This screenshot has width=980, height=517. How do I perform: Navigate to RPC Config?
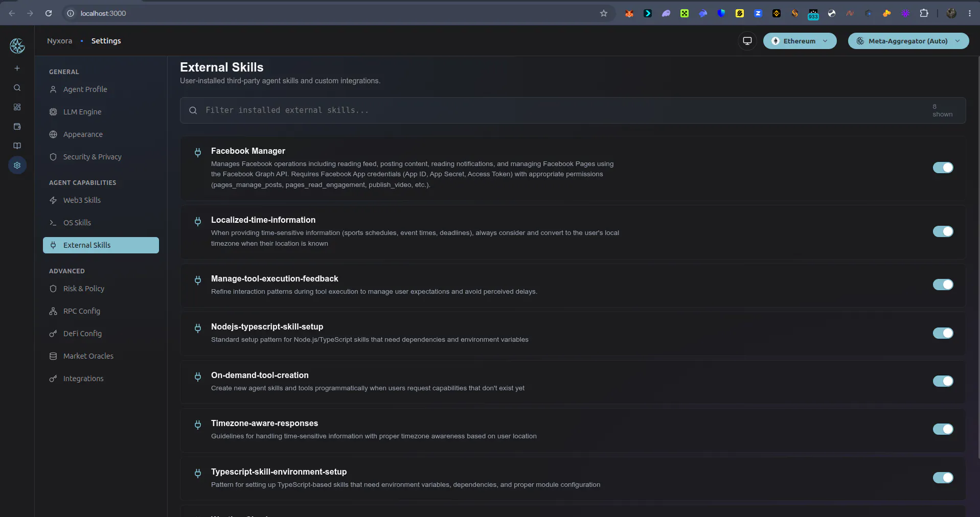click(x=101, y=311)
